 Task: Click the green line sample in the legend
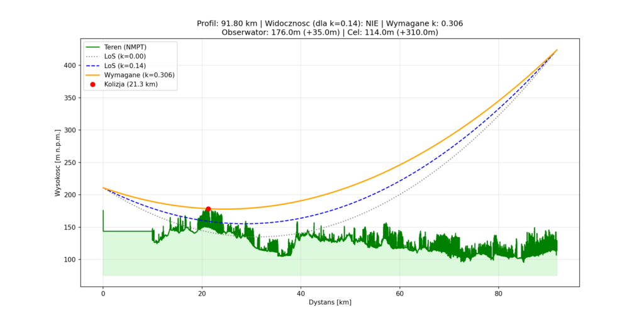(92, 47)
